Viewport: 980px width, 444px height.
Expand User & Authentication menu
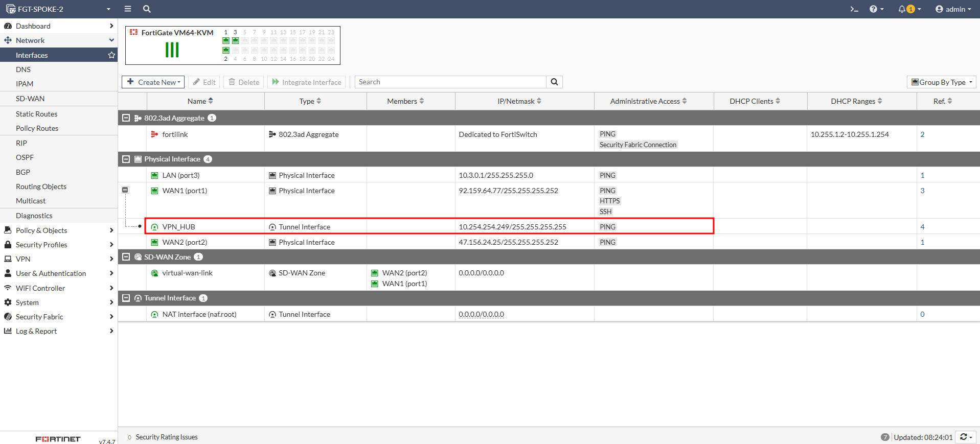59,273
